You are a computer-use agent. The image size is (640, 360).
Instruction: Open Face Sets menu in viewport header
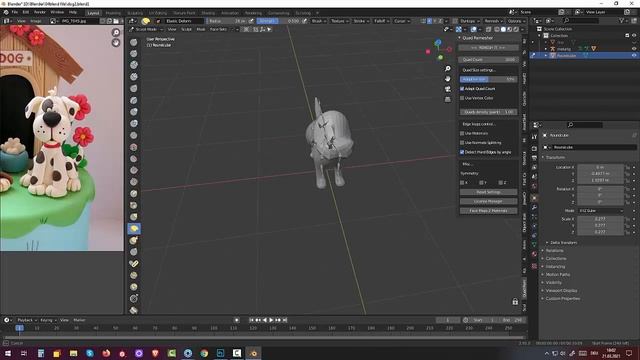218,29
